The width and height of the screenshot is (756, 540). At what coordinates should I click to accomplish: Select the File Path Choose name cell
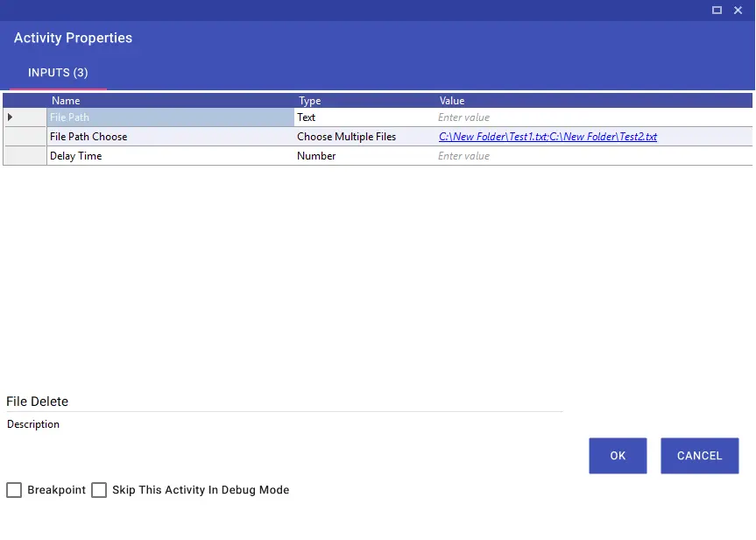(171, 137)
